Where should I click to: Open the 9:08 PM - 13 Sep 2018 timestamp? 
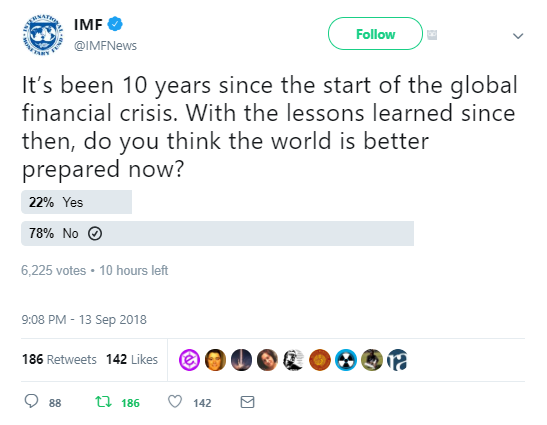tap(84, 320)
